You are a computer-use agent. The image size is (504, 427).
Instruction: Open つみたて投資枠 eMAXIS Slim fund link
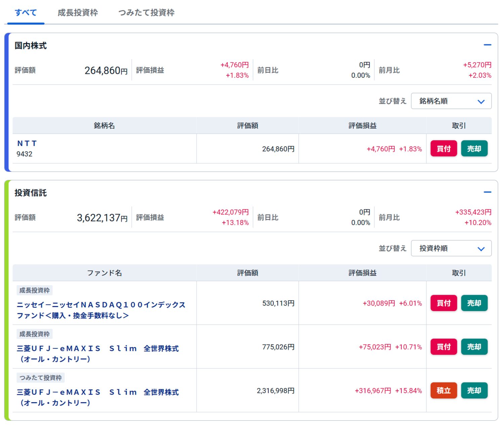click(97, 397)
